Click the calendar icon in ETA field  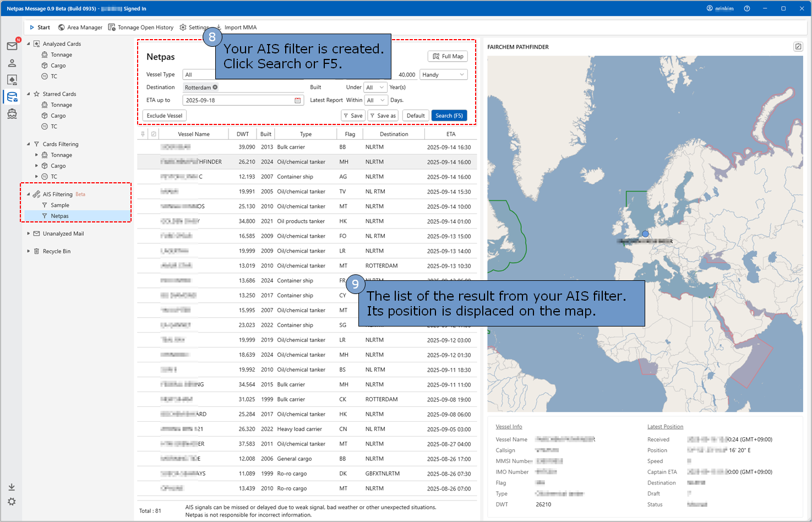(298, 100)
